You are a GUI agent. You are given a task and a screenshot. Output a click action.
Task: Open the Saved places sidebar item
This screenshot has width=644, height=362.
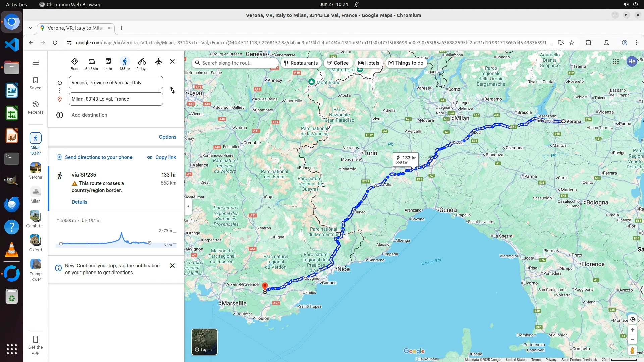pos(35,83)
